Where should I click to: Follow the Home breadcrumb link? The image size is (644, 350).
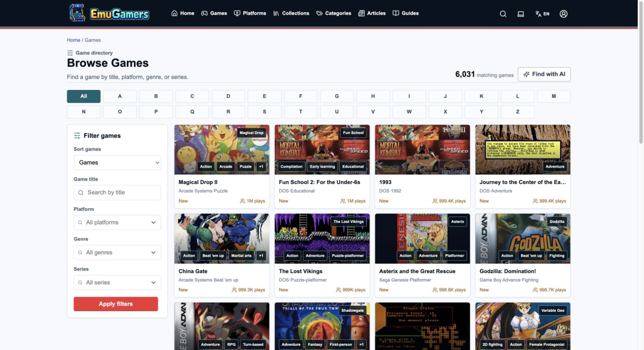73,40
